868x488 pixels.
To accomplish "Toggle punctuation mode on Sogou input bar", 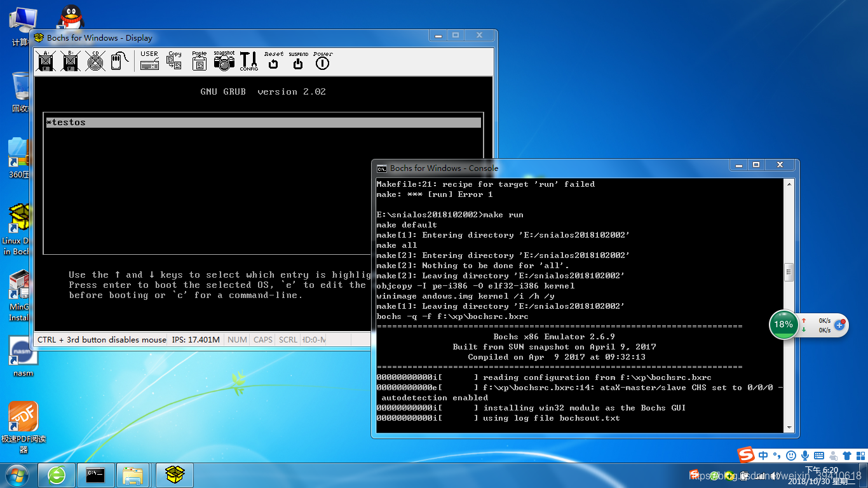I will point(777,456).
